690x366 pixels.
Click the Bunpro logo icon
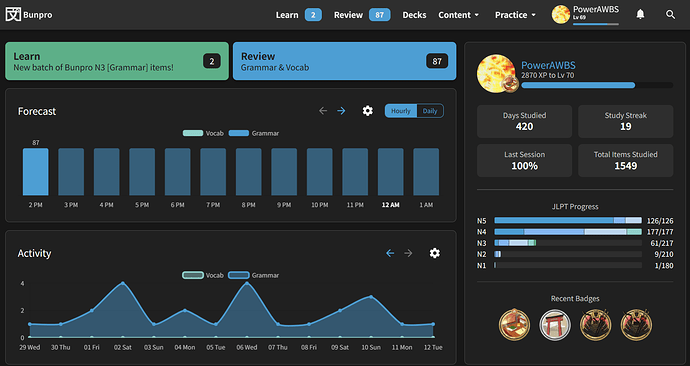[x=13, y=15]
